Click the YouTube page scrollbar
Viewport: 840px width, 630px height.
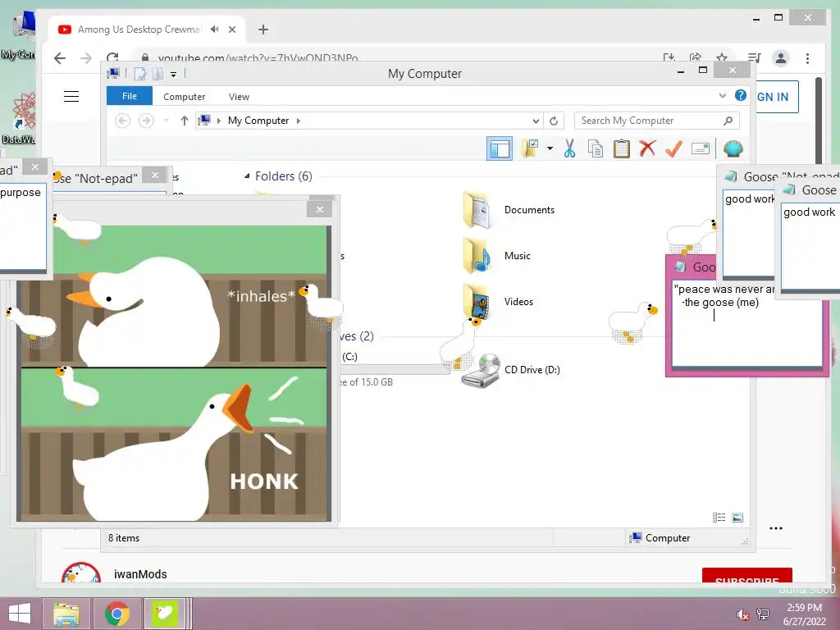click(819, 121)
